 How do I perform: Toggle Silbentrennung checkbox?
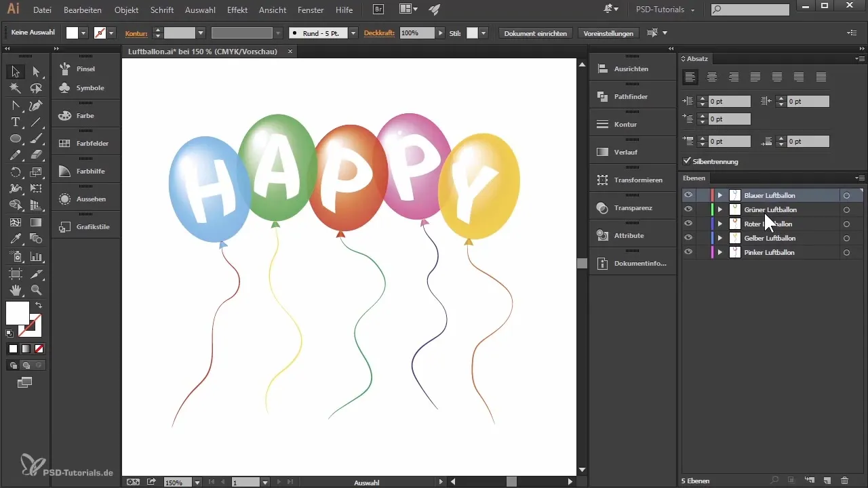[688, 161]
